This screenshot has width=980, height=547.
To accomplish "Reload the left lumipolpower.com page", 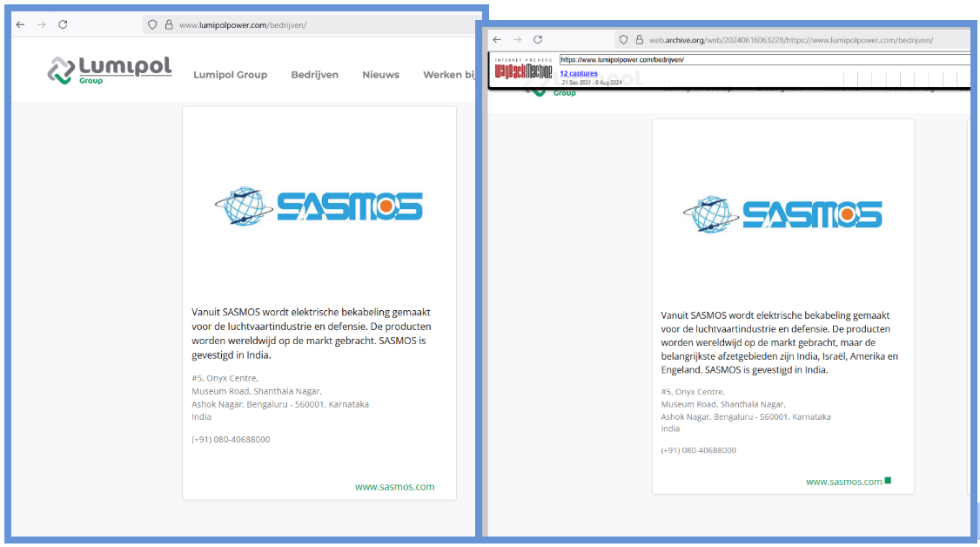I will (64, 24).
